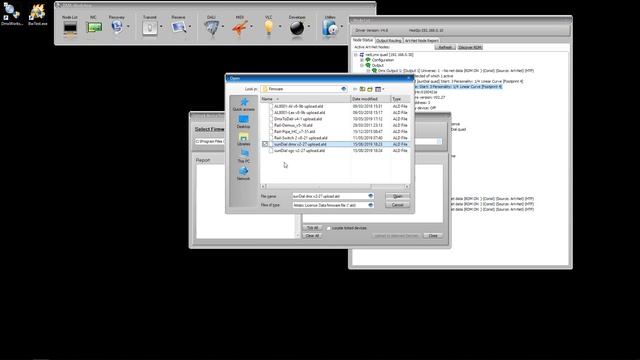The image size is (640, 360).
Task: Click the NIC network card icon
Action: coord(94,28)
